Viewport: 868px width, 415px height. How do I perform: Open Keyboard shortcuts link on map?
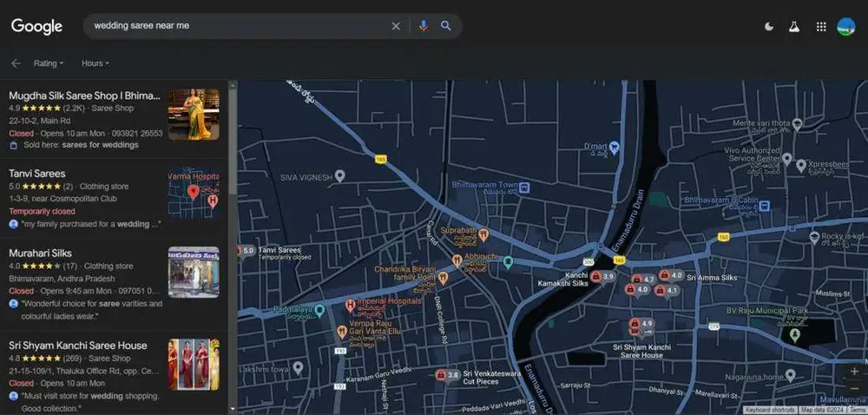tap(771, 410)
